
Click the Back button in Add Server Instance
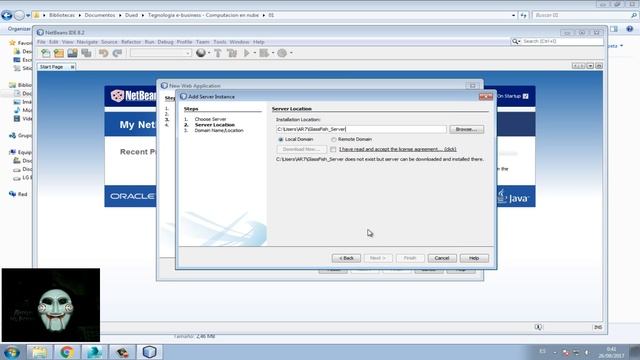(x=346, y=258)
